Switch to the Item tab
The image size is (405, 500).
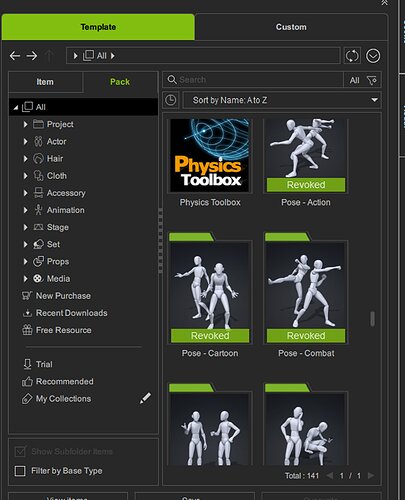pyautogui.click(x=45, y=82)
